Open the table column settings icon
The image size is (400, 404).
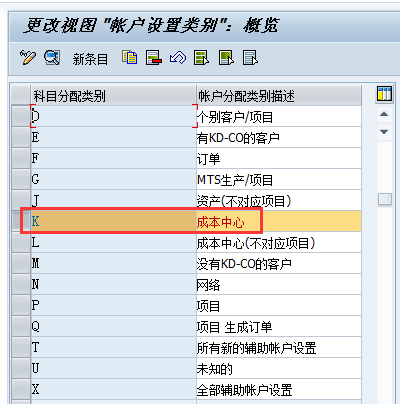coord(384,94)
